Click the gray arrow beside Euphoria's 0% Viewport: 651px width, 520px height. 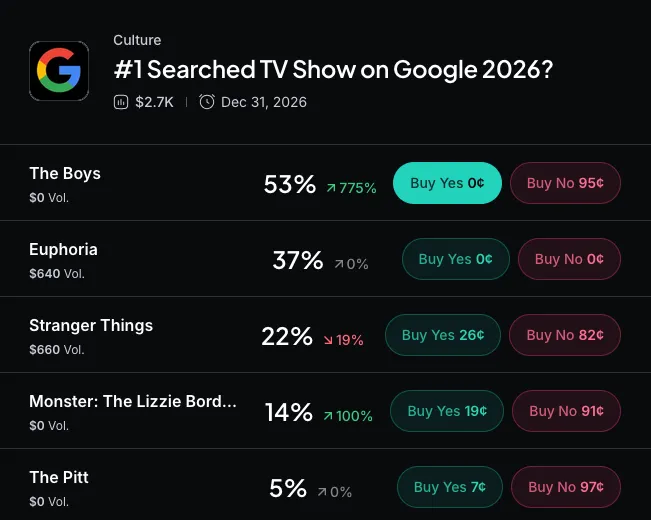click(x=339, y=264)
